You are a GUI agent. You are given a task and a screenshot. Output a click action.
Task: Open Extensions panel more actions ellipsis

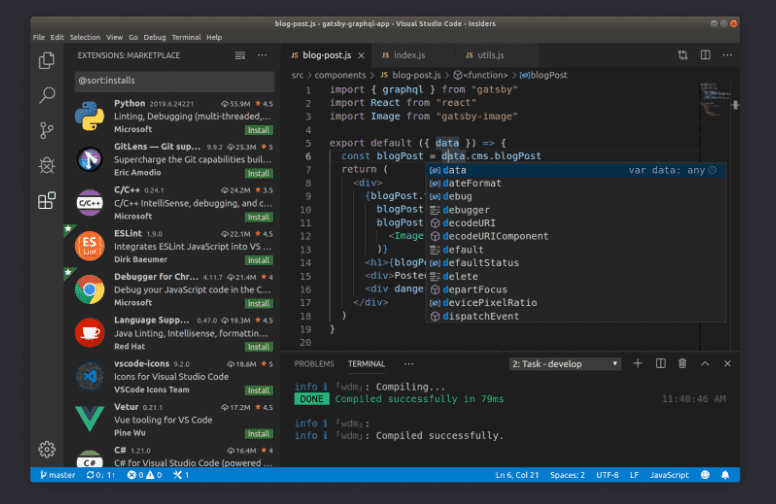263,55
